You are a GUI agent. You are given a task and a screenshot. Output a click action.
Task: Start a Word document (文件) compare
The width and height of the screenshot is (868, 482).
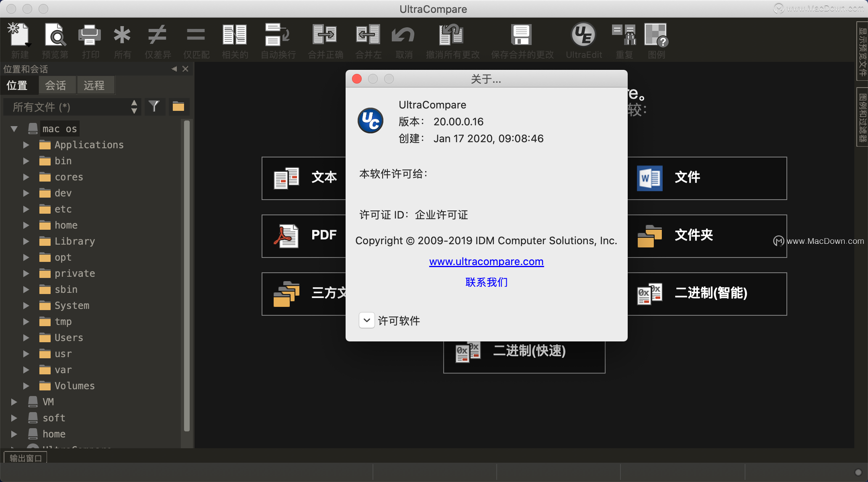pyautogui.click(x=707, y=178)
